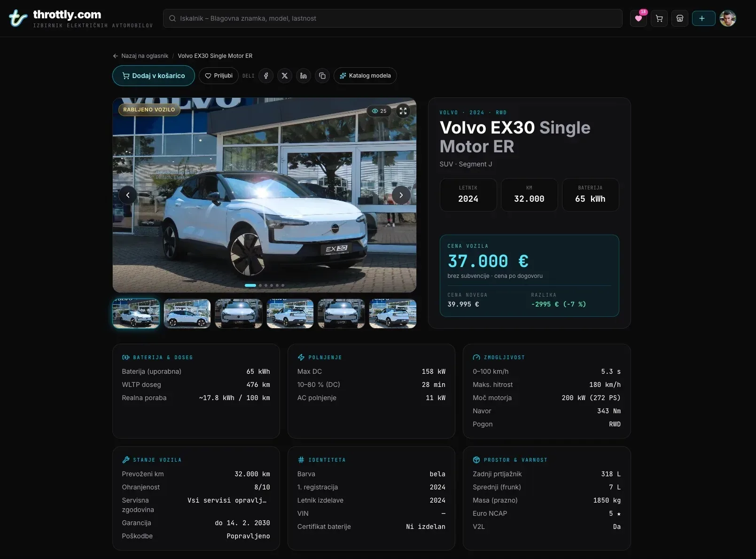
Task: Go back via Nazaj na oglasnik
Action: [140, 56]
